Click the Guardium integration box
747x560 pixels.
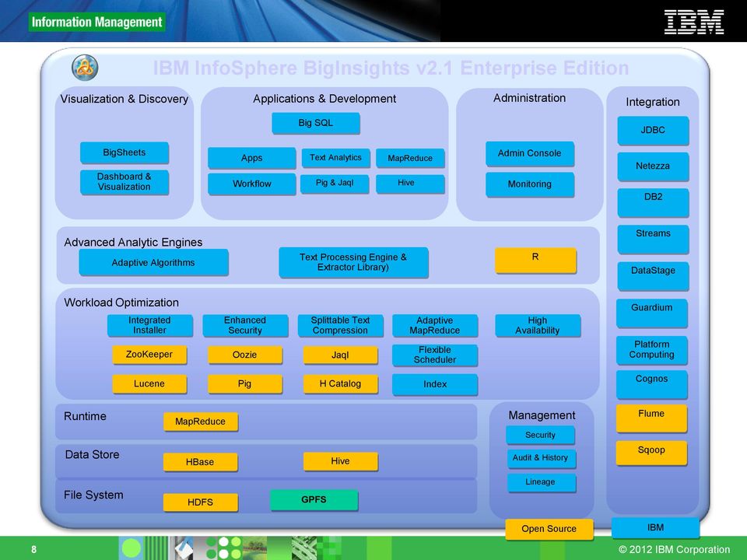652,313
